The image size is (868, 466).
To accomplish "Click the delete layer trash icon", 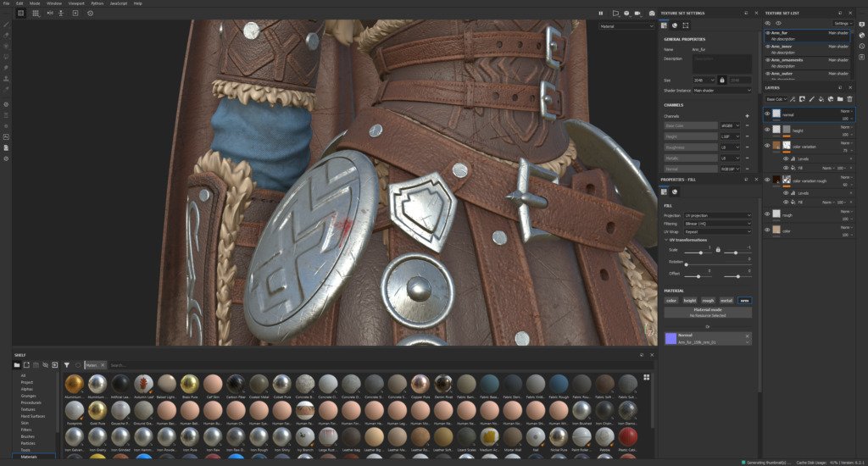I will (849, 99).
